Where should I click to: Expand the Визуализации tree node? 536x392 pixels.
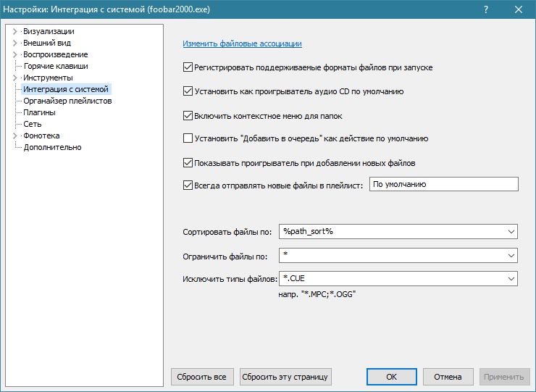(14, 31)
